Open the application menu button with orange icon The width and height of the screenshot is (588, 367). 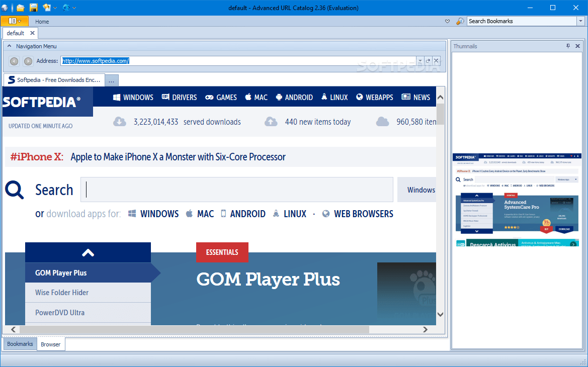[x=15, y=21]
